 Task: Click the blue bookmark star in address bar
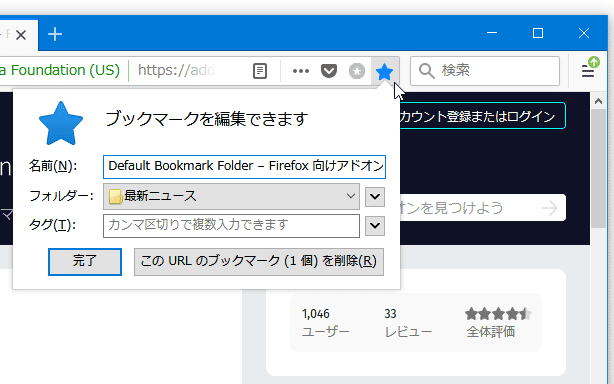(384, 72)
